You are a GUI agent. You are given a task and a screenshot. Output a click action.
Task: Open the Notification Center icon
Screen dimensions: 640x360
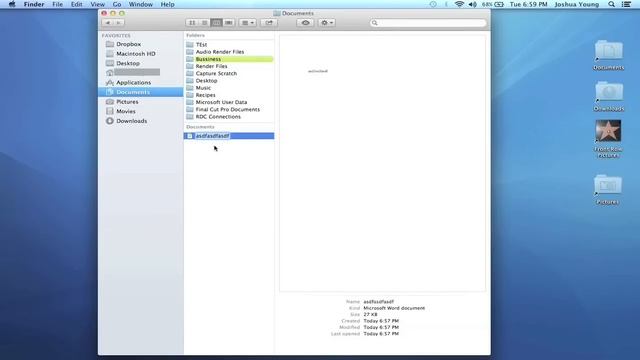coord(627,4)
